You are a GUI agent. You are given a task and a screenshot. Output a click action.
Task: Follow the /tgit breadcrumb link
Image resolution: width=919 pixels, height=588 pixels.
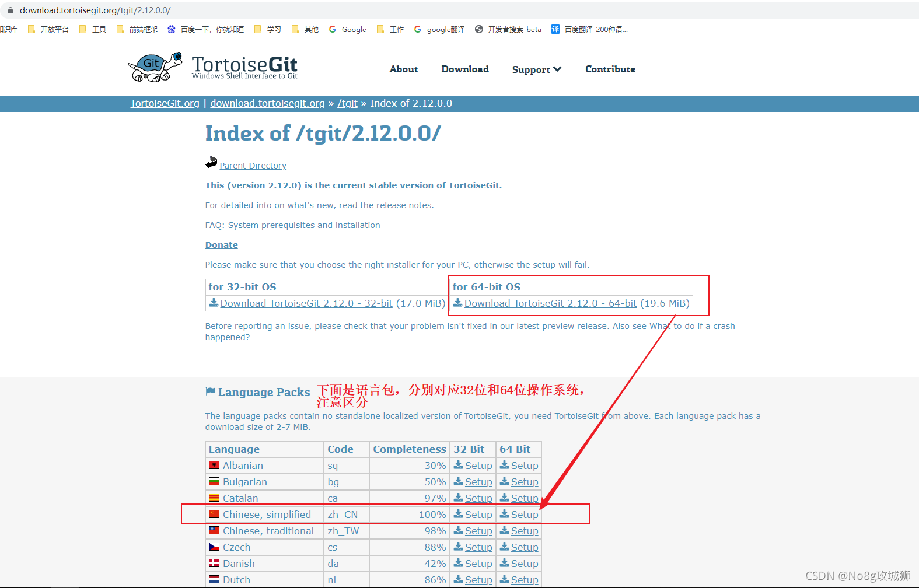point(347,103)
